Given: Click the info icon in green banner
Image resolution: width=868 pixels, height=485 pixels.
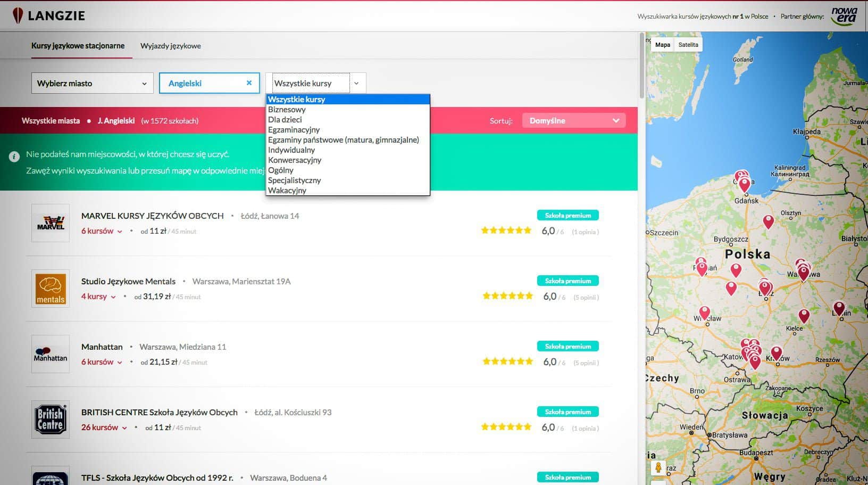Looking at the screenshot, I should click(14, 157).
